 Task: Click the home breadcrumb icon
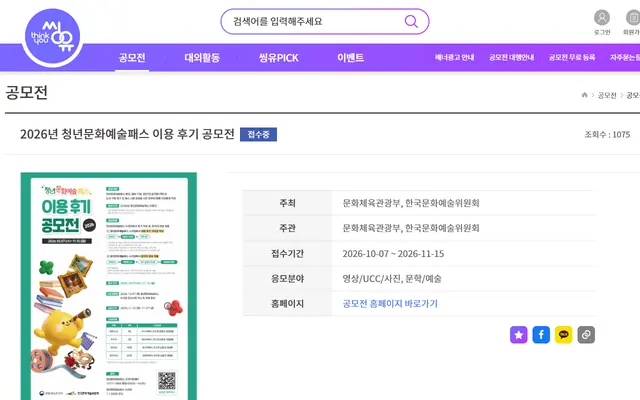584,95
